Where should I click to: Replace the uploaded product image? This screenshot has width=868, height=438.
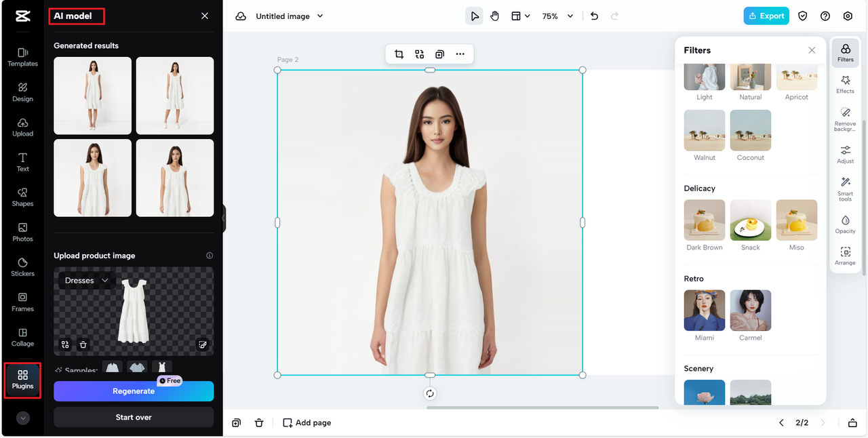[65, 344]
